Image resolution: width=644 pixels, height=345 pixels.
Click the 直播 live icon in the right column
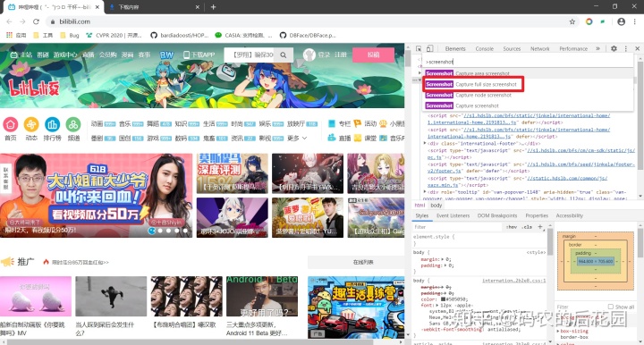[x=332, y=138]
